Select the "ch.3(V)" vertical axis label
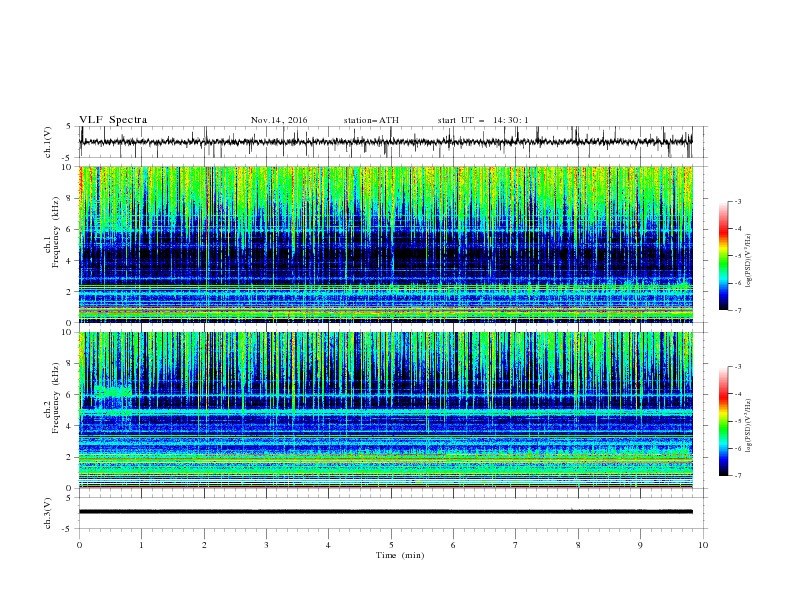 click(x=48, y=513)
